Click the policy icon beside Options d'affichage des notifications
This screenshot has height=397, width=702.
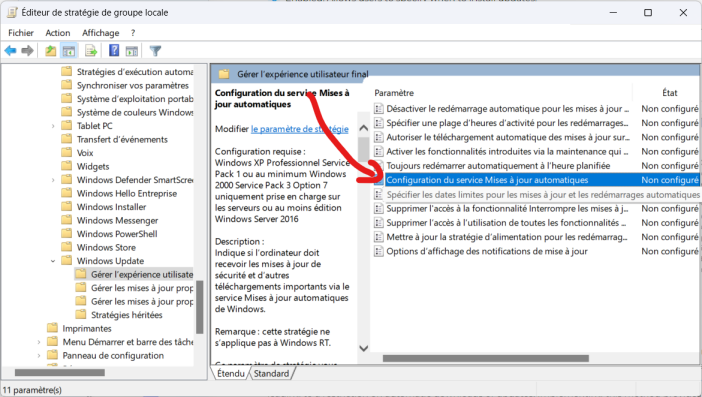tap(379, 252)
